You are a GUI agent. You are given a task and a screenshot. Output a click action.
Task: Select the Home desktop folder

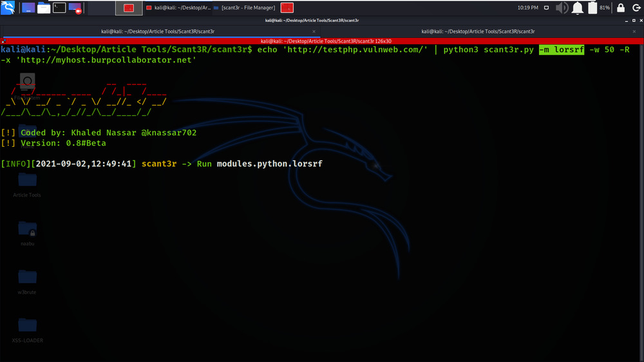click(x=27, y=136)
